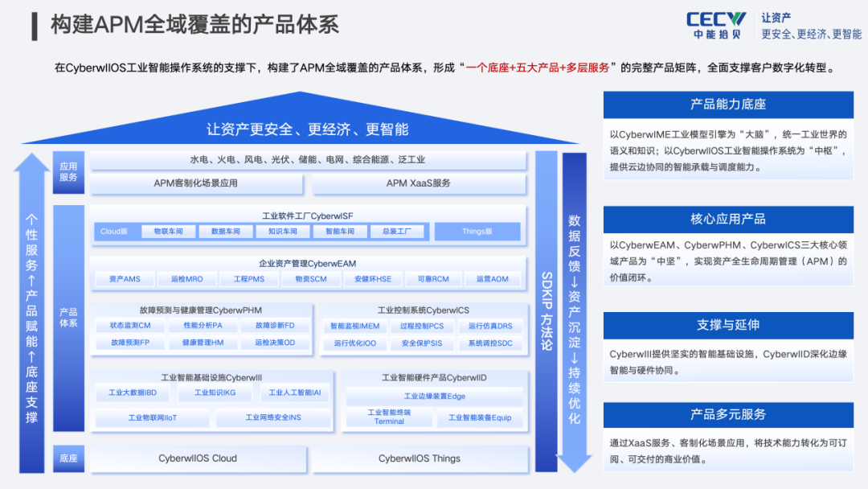This screenshot has width=868, height=489.
Task: Select the 物联车间 box
Action: click(168, 232)
